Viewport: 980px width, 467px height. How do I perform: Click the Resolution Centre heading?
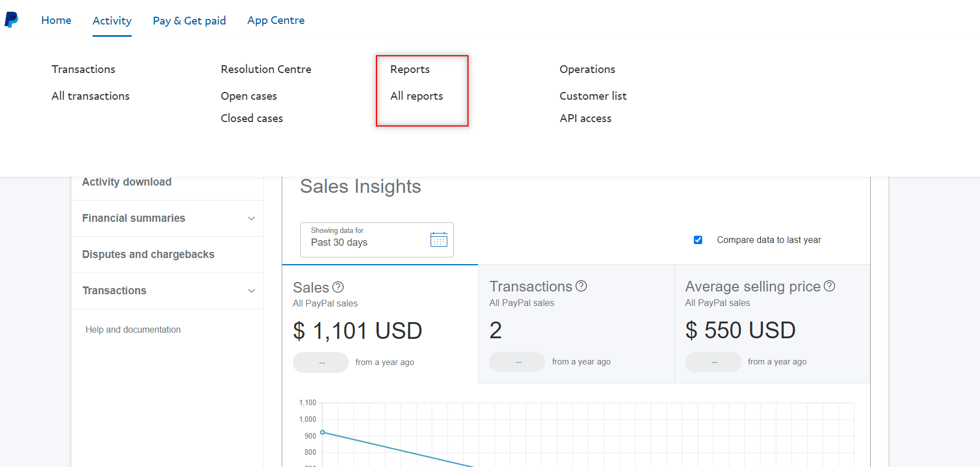click(266, 69)
